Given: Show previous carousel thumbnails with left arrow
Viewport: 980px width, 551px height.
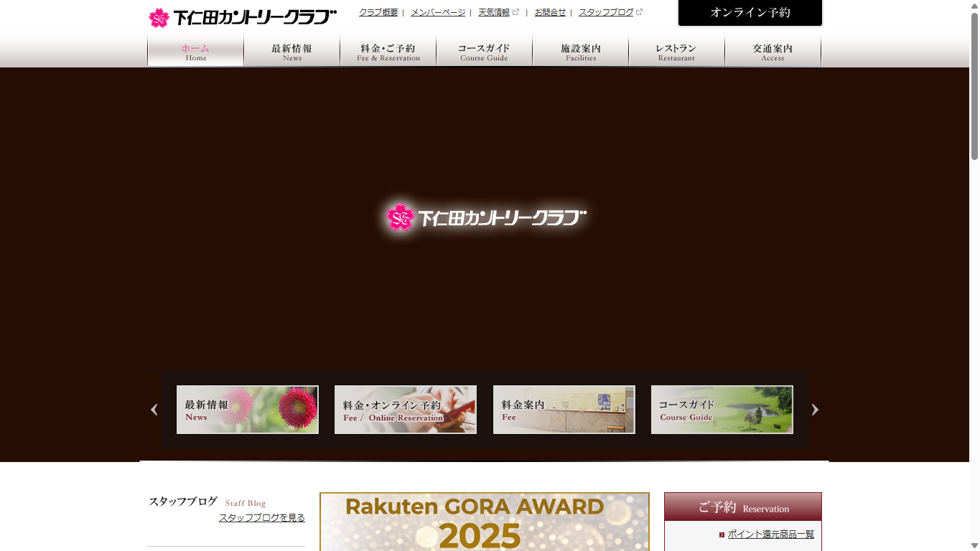Looking at the screenshot, I should click(x=154, y=410).
